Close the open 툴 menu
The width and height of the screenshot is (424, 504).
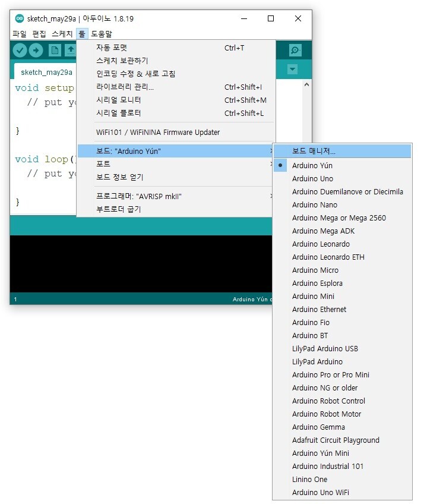click(x=82, y=34)
